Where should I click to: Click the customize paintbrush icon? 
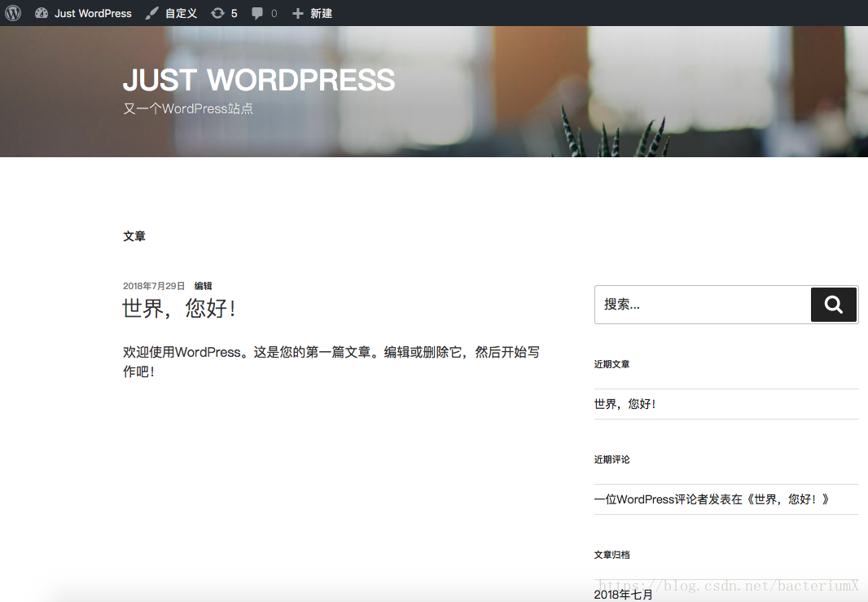pyautogui.click(x=151, y=13)
